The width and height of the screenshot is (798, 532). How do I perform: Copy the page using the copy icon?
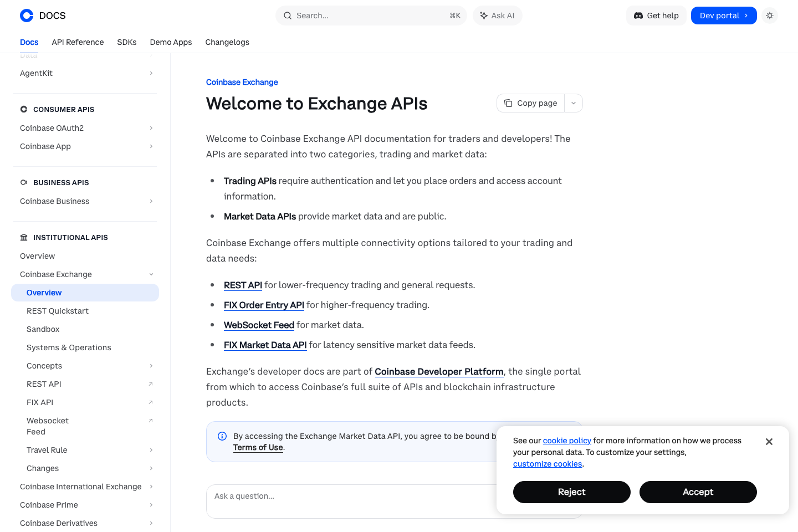508,103
